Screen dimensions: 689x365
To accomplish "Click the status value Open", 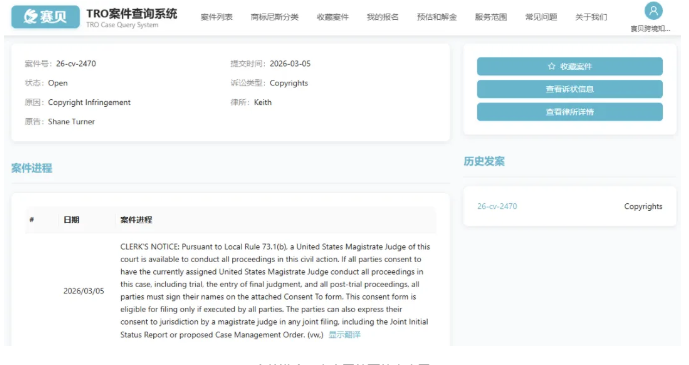I will [x=58, y=83].
